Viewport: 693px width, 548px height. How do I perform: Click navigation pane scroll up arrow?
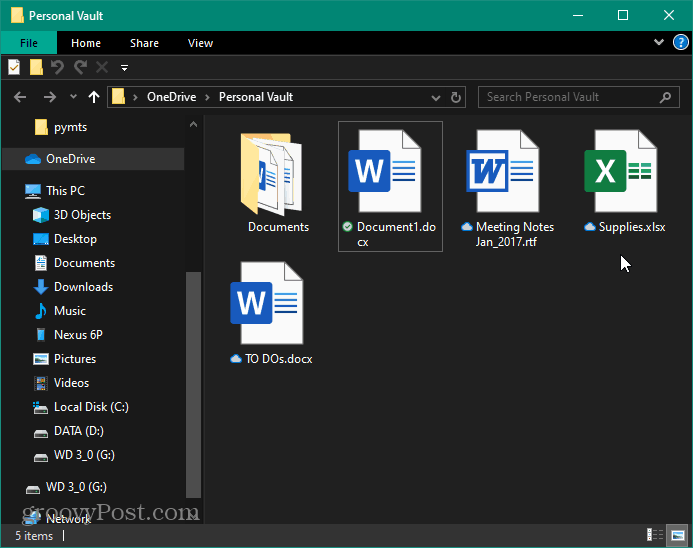tap(193, 125)
